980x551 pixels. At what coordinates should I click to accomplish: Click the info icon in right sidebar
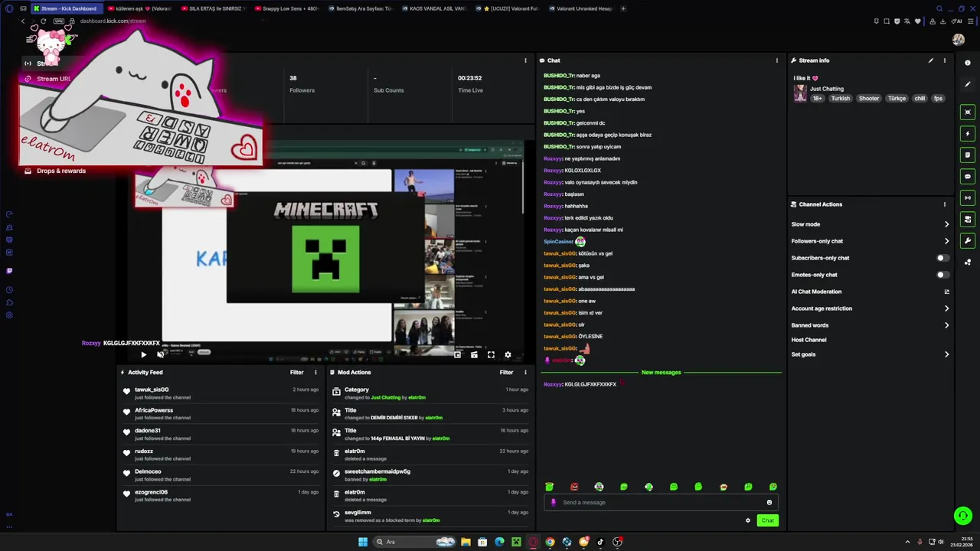tap(968, 63)
